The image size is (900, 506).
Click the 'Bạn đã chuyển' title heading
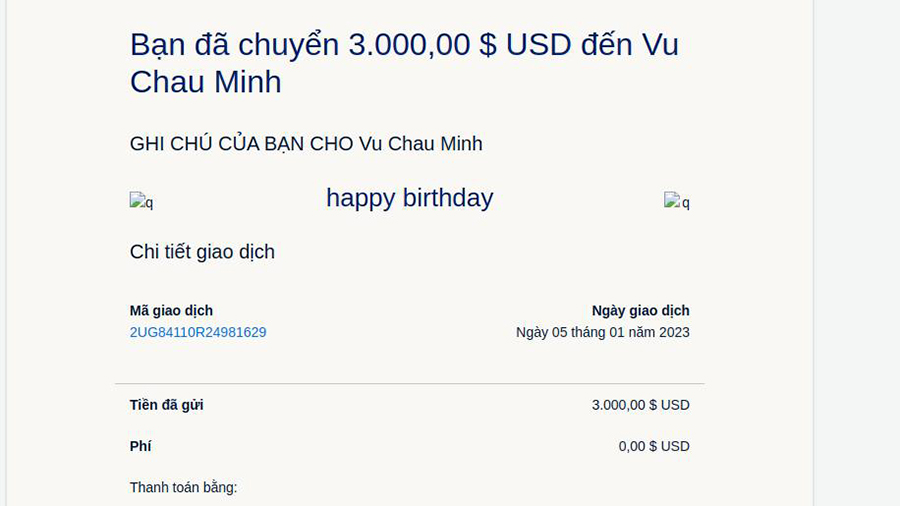tap(404, 63)
